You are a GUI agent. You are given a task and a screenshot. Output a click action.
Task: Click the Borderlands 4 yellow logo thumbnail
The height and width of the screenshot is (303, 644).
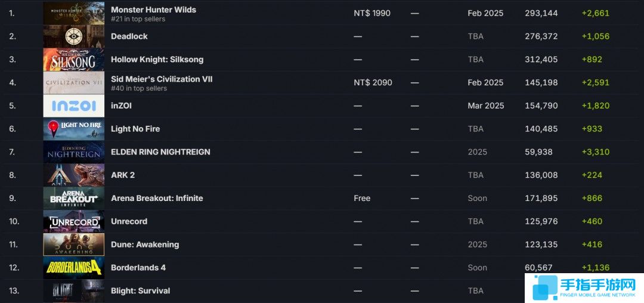[x=73, y=268]
